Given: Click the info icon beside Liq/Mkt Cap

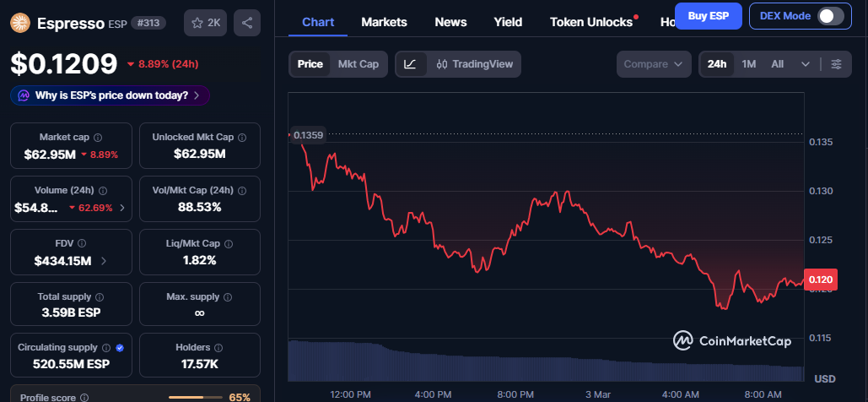Looking at the screenshot, I should pos(229,243).
